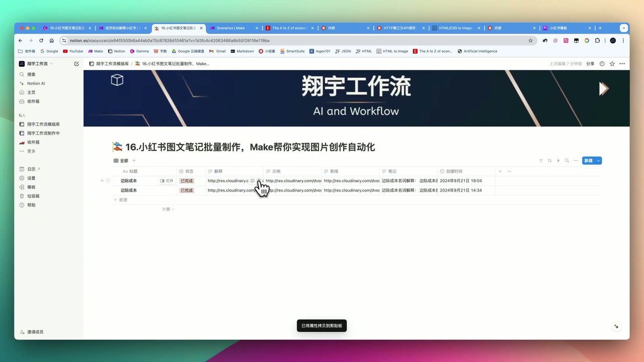This screenshot has width=644, height=362.
Task: Click the sort icon in database toolbar
Action: point(549,160)
